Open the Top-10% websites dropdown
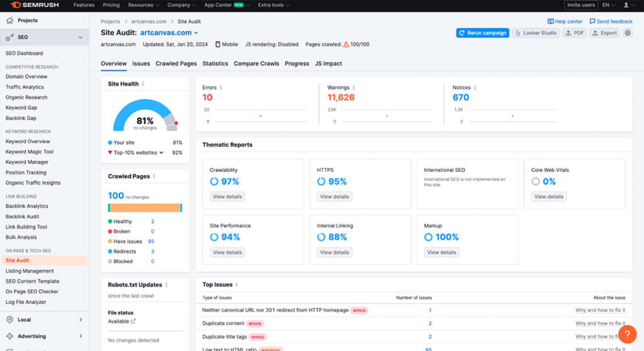Screen dimensions: 644x351 (139, 152)
